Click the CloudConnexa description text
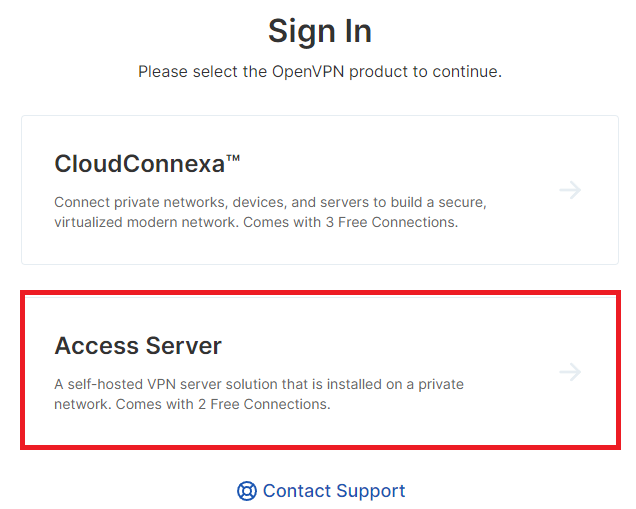 270,212
